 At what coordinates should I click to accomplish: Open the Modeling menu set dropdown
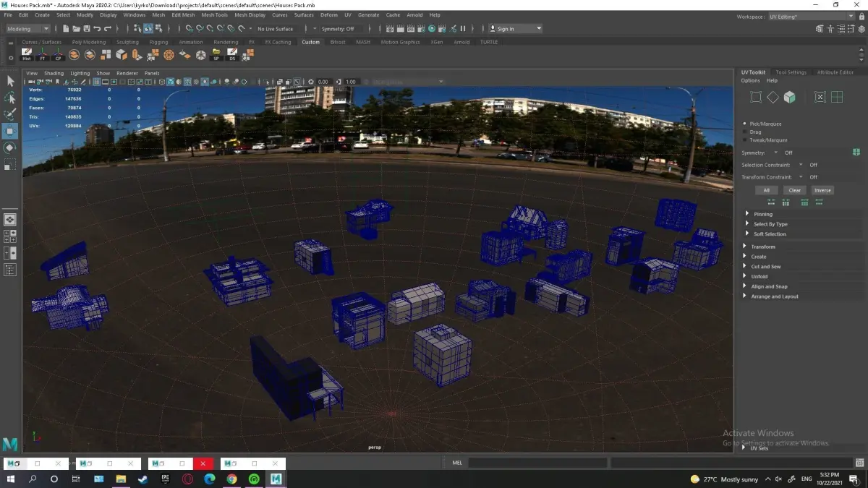click(x=27, y=29)
